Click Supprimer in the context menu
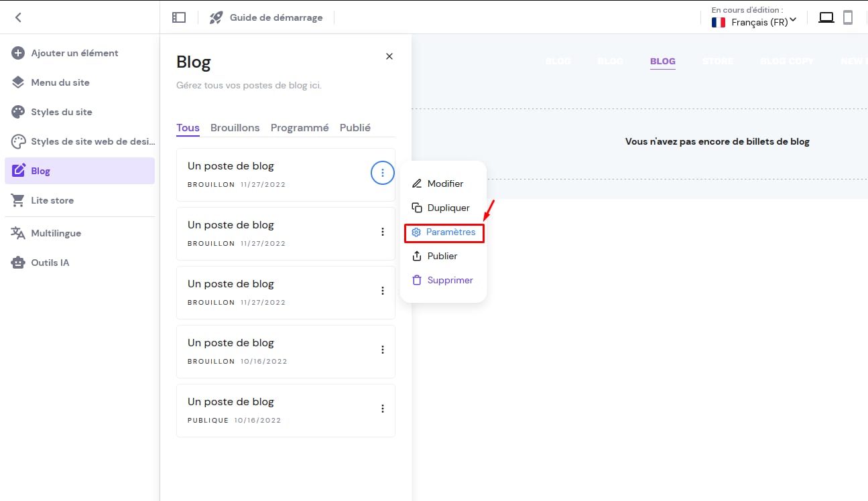This screenshot has width=868, height=501. (450, 280)
